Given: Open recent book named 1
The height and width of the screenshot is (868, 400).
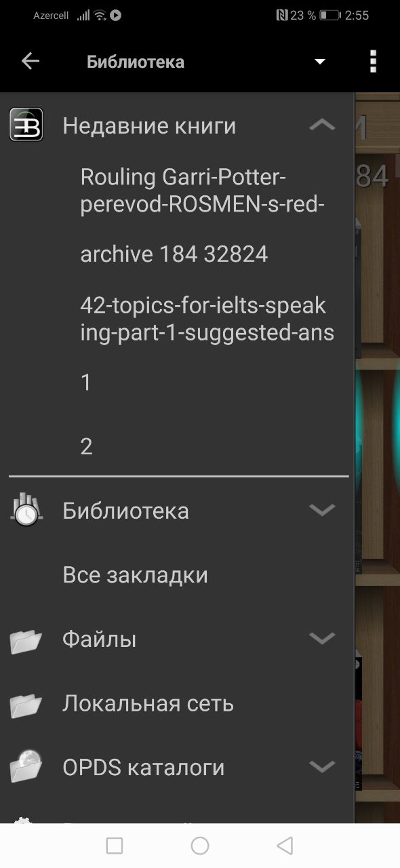Looking at the screenshot, I should click(x=86, y=382).
